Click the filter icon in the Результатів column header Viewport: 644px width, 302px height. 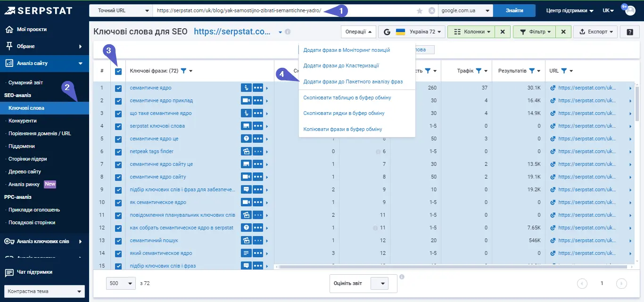(532, 71)
